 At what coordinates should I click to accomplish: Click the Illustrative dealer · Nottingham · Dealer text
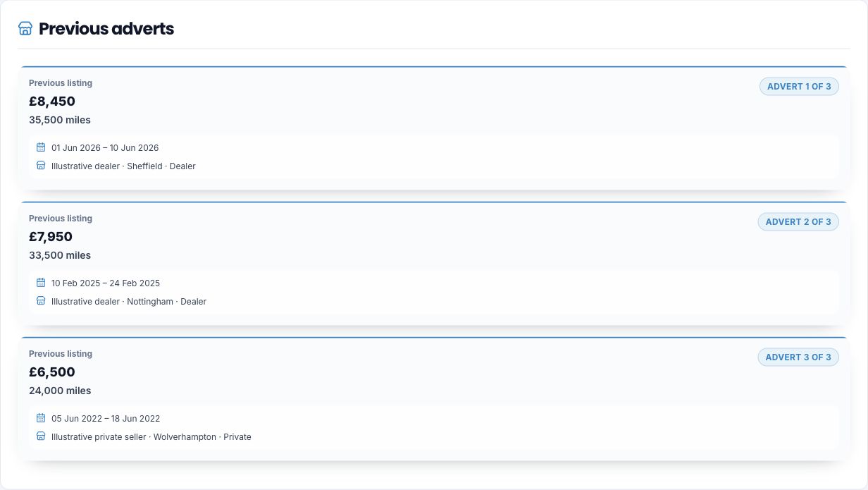pyautogui.click(x=129, y=302)
